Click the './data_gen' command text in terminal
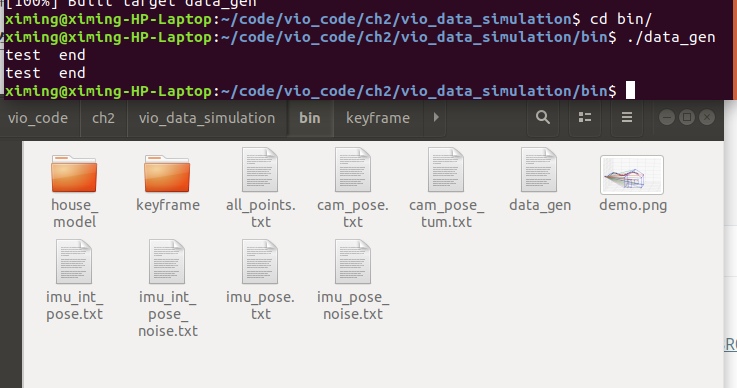The height and width of the screenshot is (388, 737). [x=671, y=37]
